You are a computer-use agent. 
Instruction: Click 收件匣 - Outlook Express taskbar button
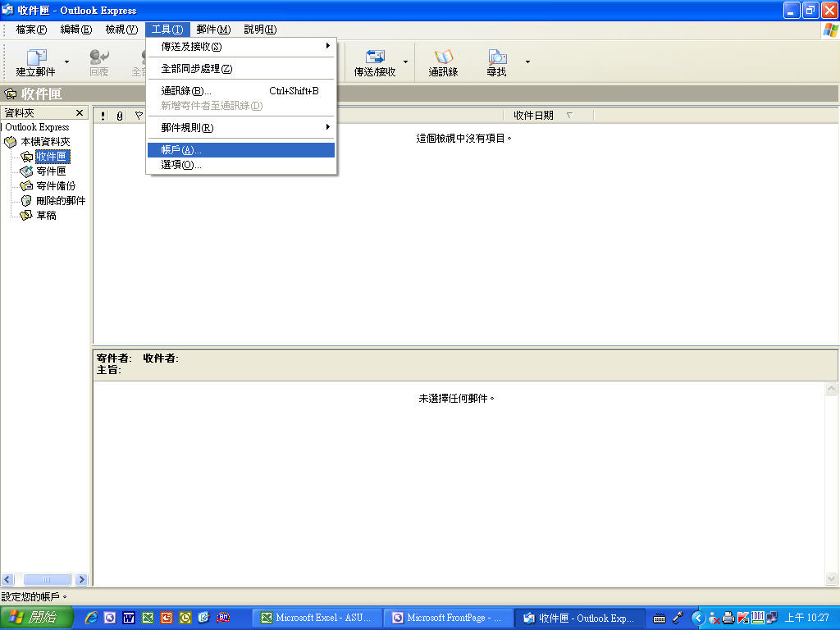(580, 618)
